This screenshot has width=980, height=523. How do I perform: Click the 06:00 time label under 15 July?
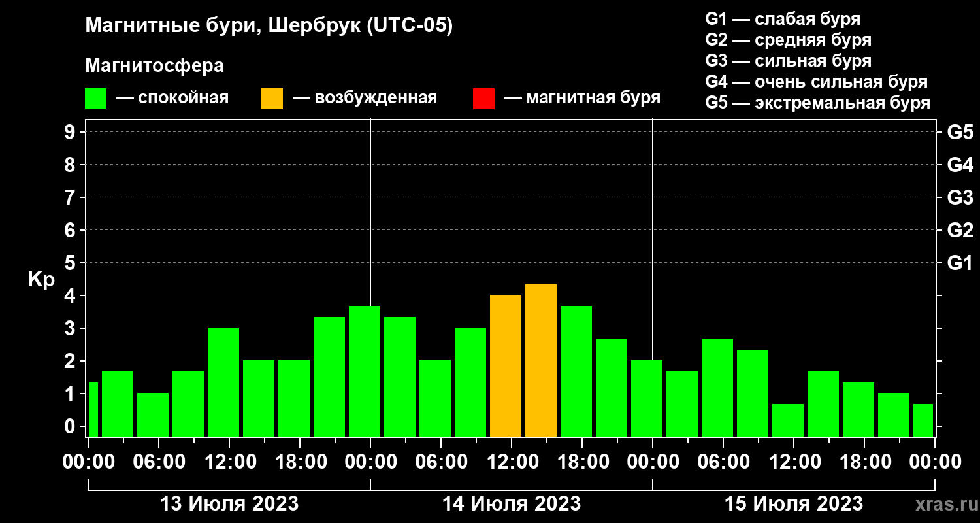coord(723,462)
